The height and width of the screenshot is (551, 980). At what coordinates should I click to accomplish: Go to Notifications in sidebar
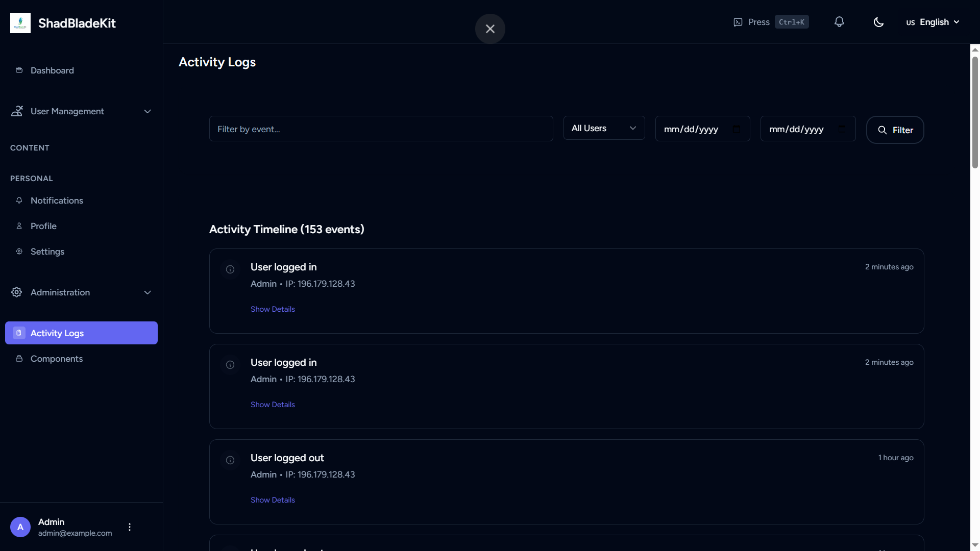pos(57,201)
